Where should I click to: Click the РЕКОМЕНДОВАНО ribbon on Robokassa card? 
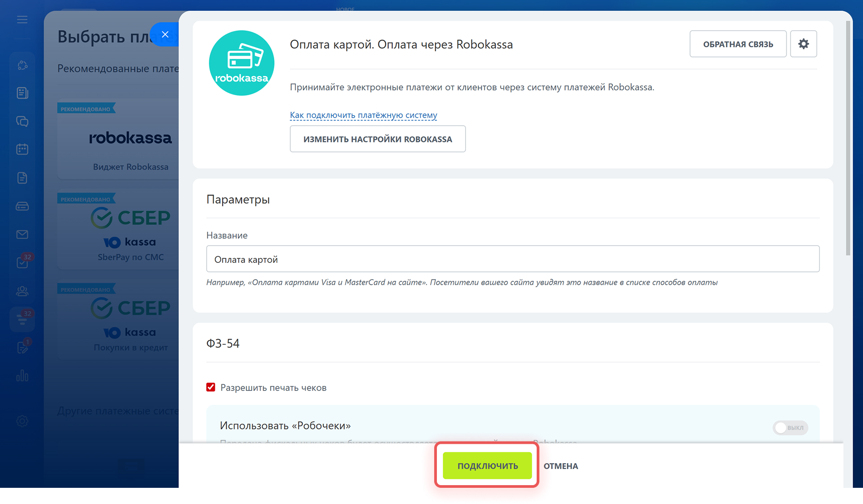(86, 109)
